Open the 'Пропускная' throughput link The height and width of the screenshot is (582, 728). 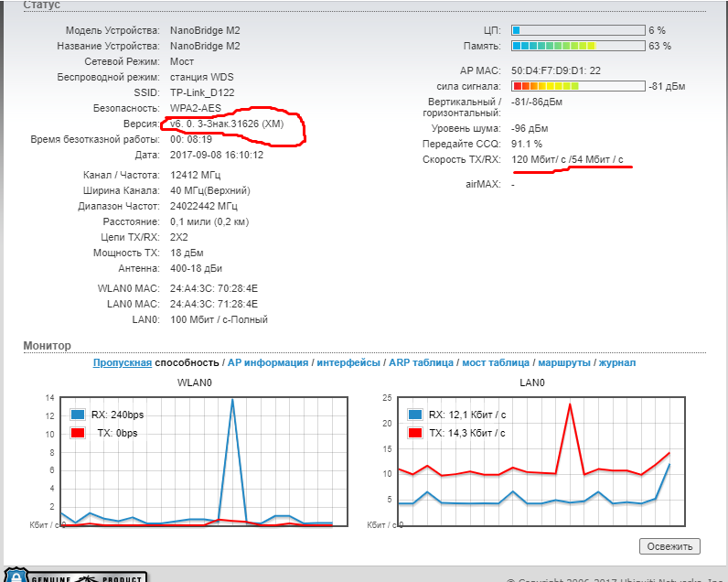(x=123, y=363)
